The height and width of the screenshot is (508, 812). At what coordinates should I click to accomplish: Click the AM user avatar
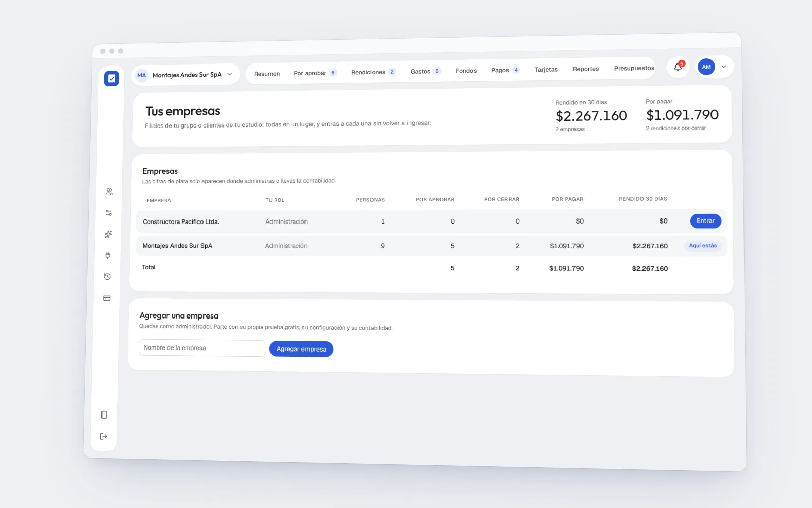tap(706, 67)
